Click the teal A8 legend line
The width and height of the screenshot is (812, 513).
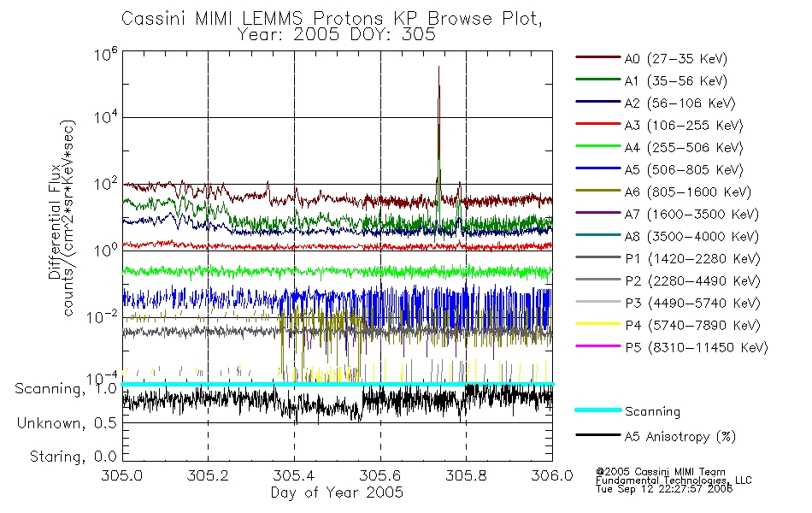(597, 235)
